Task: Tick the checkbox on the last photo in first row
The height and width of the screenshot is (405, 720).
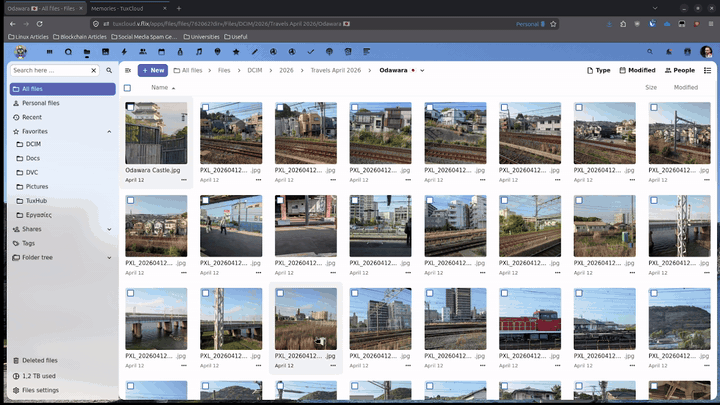Action: 654,107
